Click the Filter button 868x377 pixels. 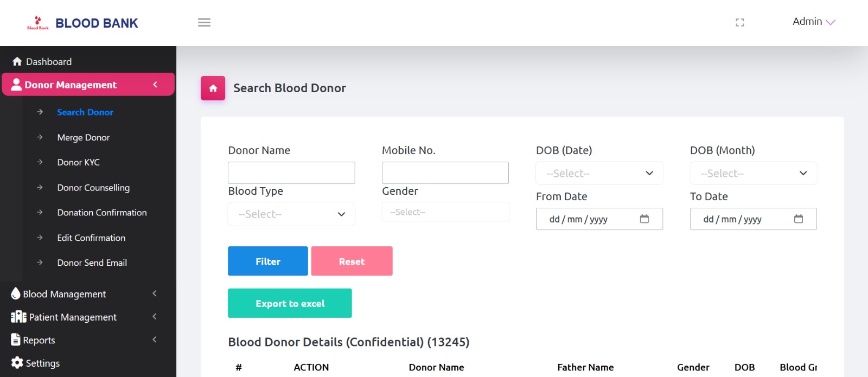point(267,261)
